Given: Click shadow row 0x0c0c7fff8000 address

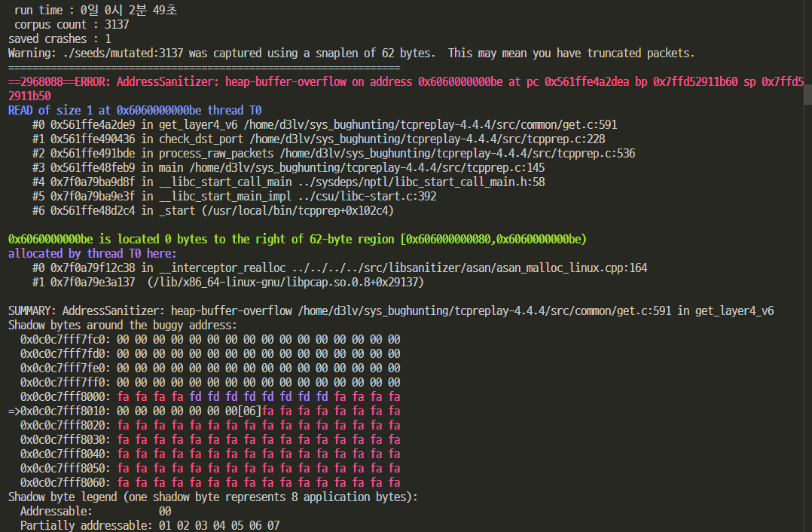Looking at the screenshot, I should pyautogui.click(x=66, y=397).
